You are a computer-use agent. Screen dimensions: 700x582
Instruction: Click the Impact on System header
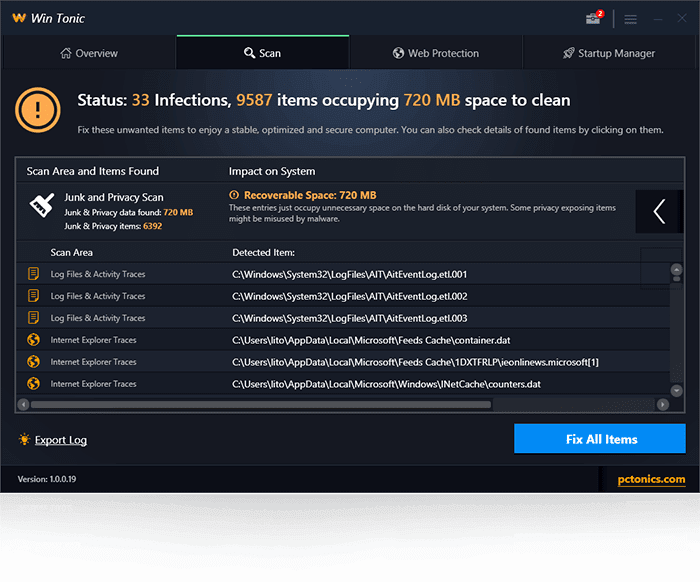pyautogui.click(x=272, y=171)
